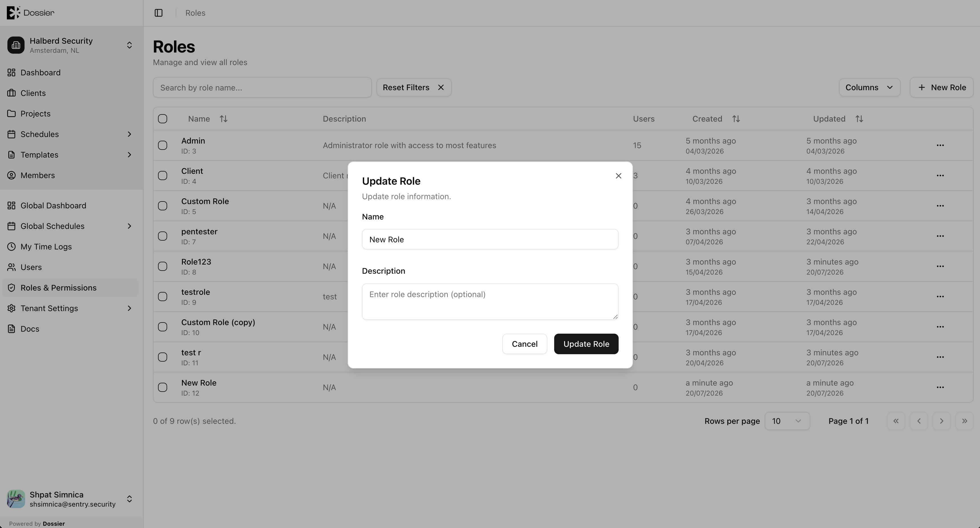Open row actions menu for testrole
The image size is (980, 528).
coord(940,297)
